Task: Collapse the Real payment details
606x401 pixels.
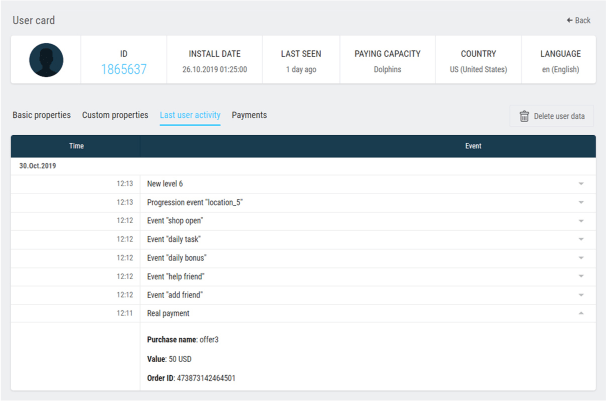Action: pyautogui.click(x=580, y=313)
